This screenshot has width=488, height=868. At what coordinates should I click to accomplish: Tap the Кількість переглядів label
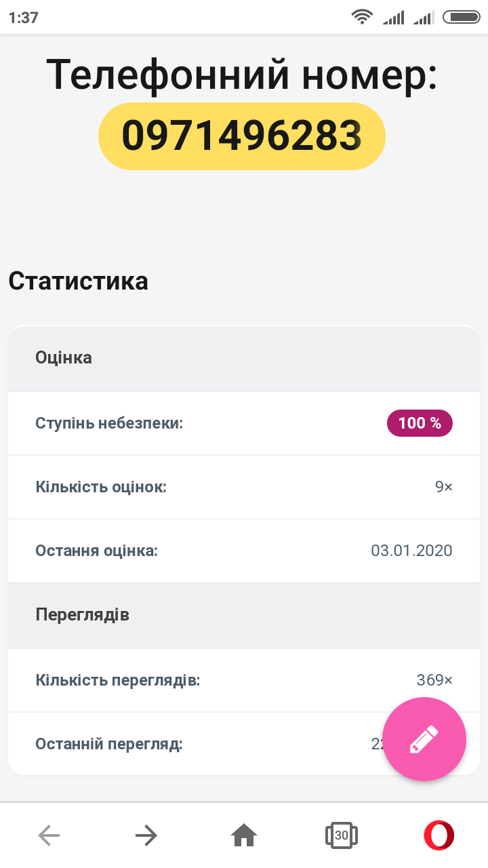118,680
